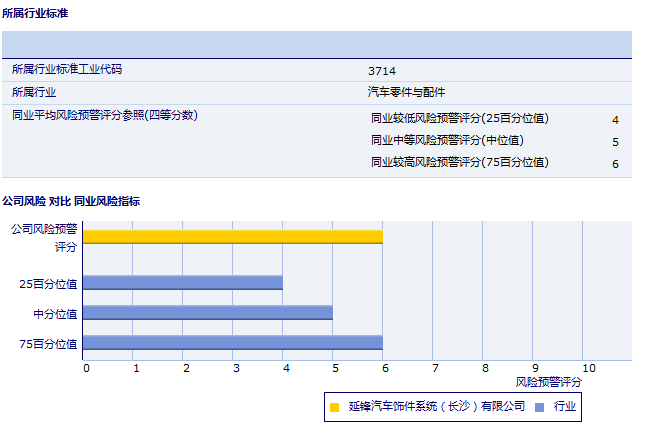658x435 pixels.
Task: Click 同业较高风险预警评分(75百分位值) text
Action: 460,162
